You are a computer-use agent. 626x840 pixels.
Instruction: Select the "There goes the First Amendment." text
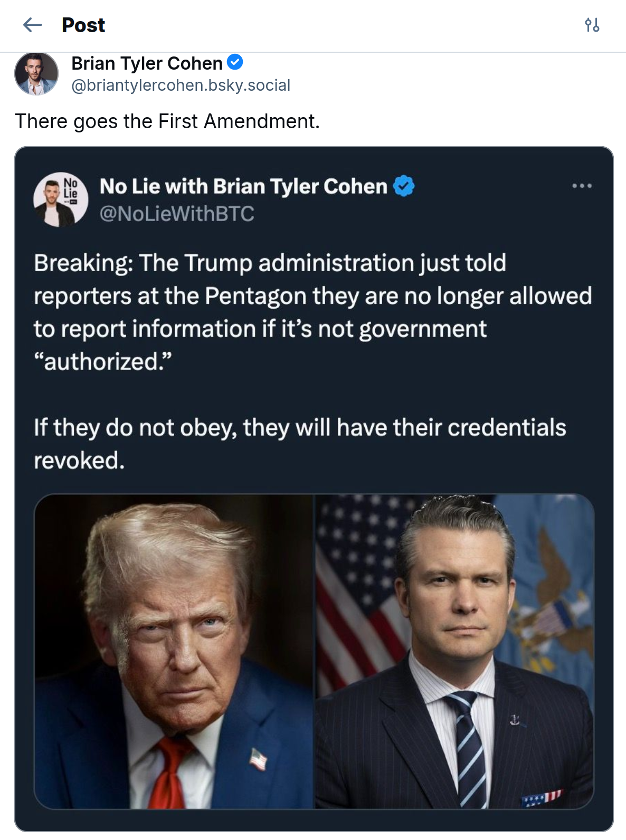[x=167, y=121]
